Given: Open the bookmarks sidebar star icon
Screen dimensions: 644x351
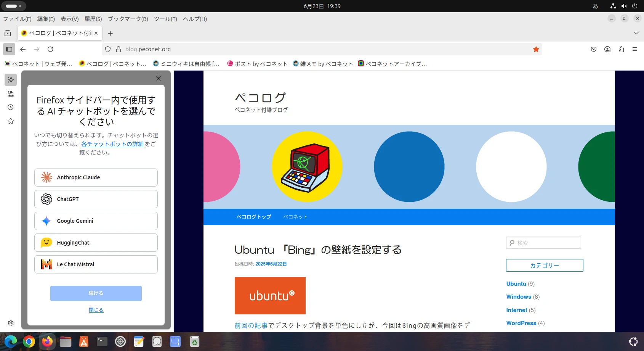Looking at the screenshot, I should pyautogui.click(x=11, y=121).
